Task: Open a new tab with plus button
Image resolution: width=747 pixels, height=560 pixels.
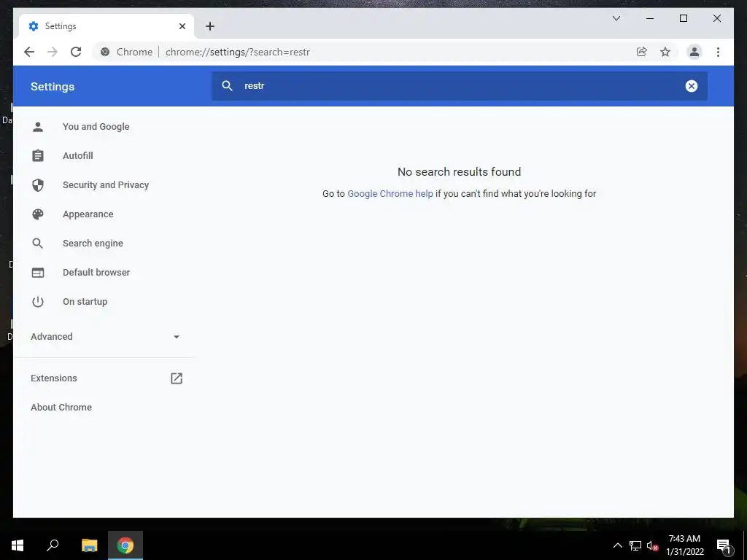Action: pos(210,26)
